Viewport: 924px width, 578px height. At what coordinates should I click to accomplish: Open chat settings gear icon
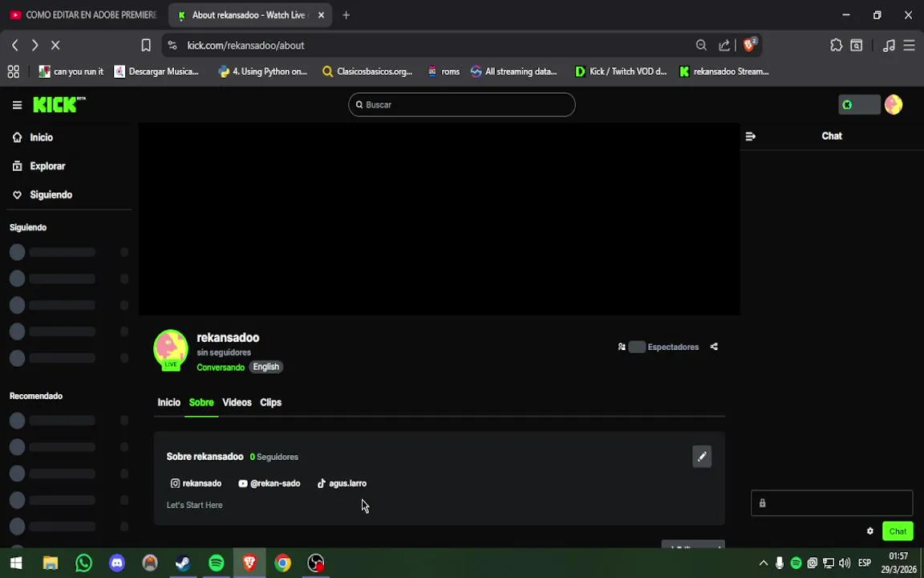coord(869,531)
